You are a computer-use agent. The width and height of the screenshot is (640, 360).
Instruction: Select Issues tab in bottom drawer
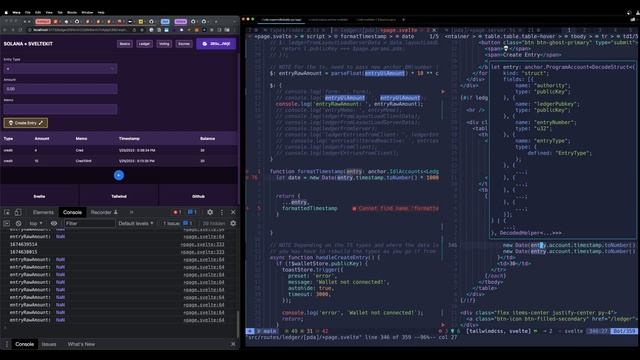pos(49,344)
